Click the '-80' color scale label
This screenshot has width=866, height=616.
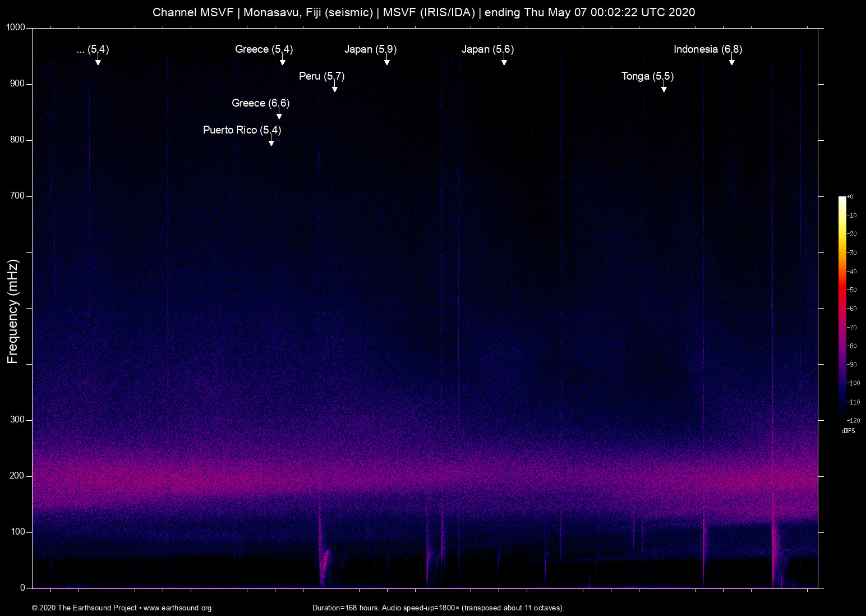pos(851,346)
